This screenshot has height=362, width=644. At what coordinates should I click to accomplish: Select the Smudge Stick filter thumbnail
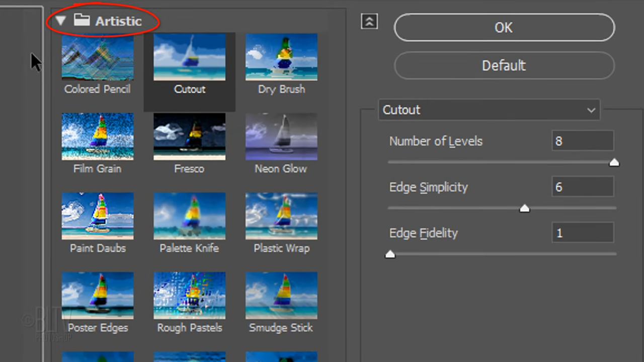click(281, 295)
